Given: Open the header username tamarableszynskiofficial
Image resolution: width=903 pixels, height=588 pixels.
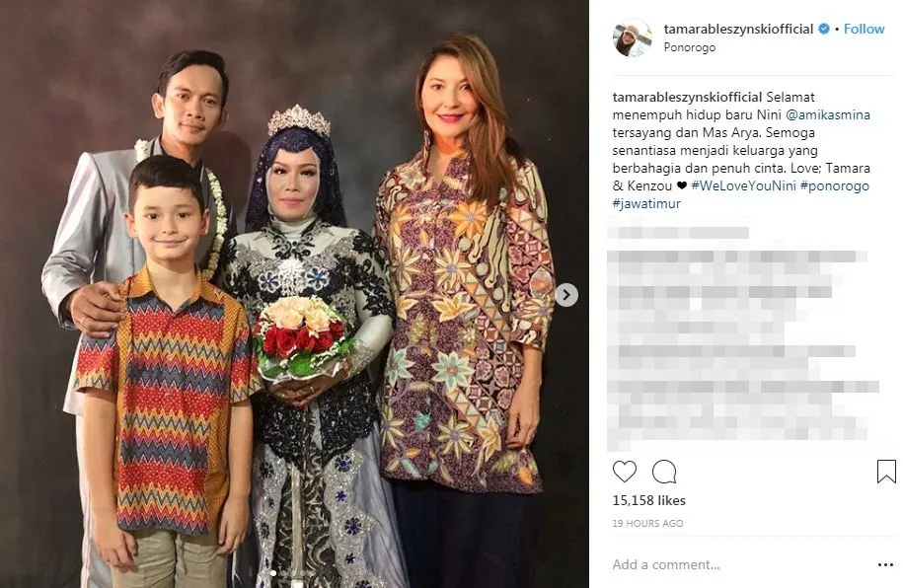Looking at the screenshot, I should coord(738,29).
